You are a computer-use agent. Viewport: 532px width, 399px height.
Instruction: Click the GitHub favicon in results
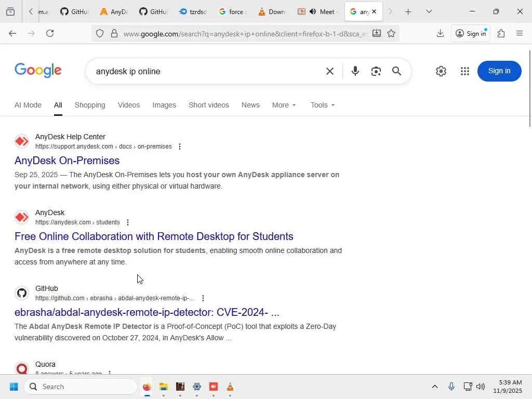coord(22,293)
